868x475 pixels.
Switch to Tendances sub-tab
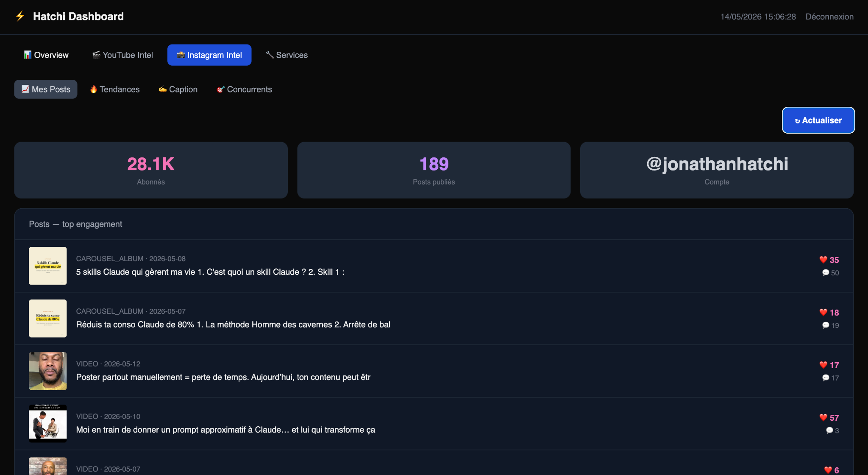click(115, 89)
